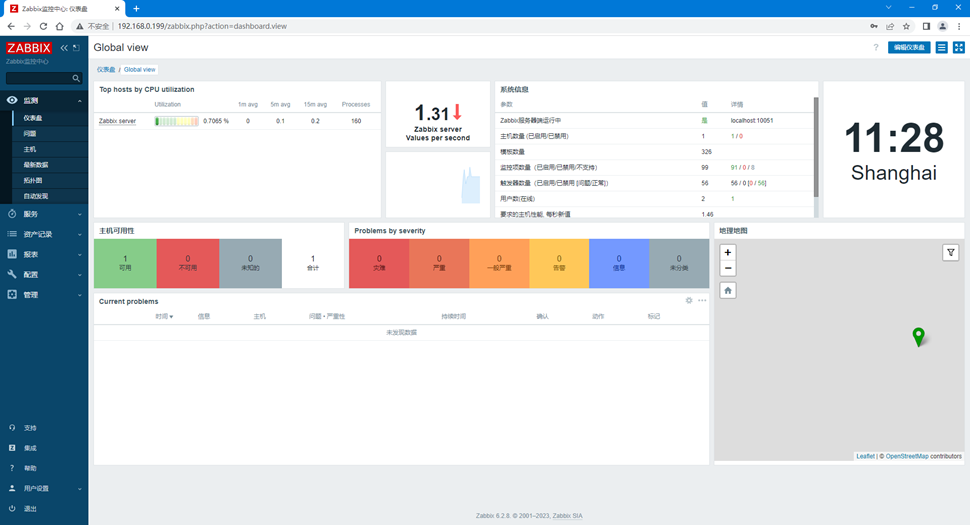The width and height of the screenshot is (970, 525).
Task: Click the 帮助 question-mark icon in the sidebar
Action: [x=12, y=468]
